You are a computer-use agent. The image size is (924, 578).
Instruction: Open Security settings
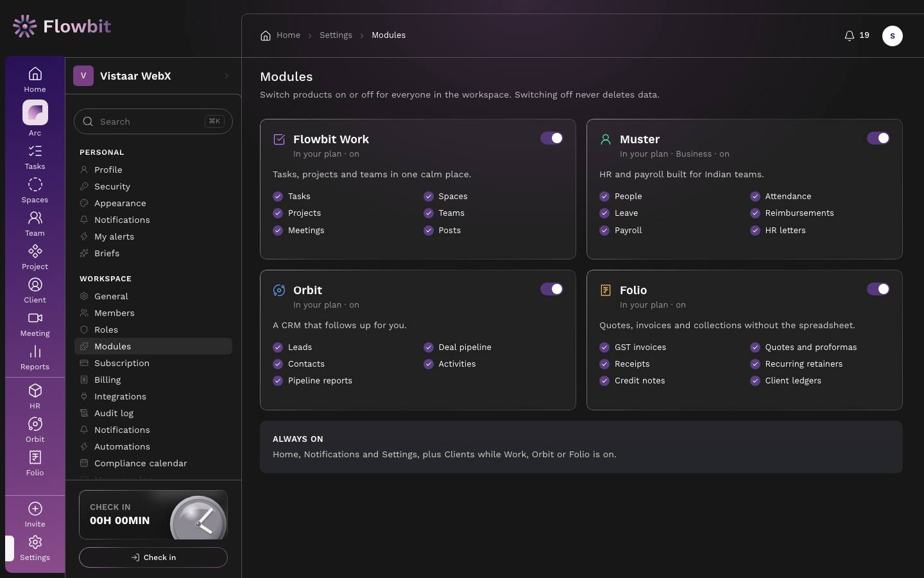(x=153, y=186)
